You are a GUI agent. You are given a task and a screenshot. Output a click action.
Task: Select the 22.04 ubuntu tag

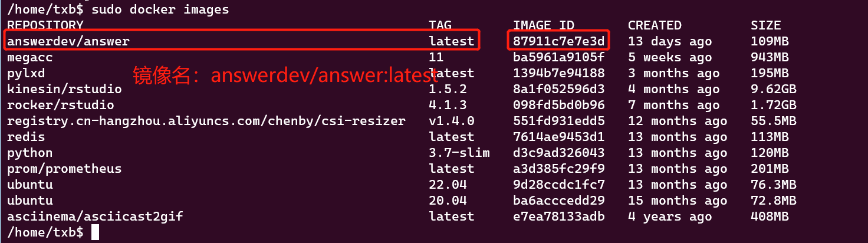click(448, 185)
